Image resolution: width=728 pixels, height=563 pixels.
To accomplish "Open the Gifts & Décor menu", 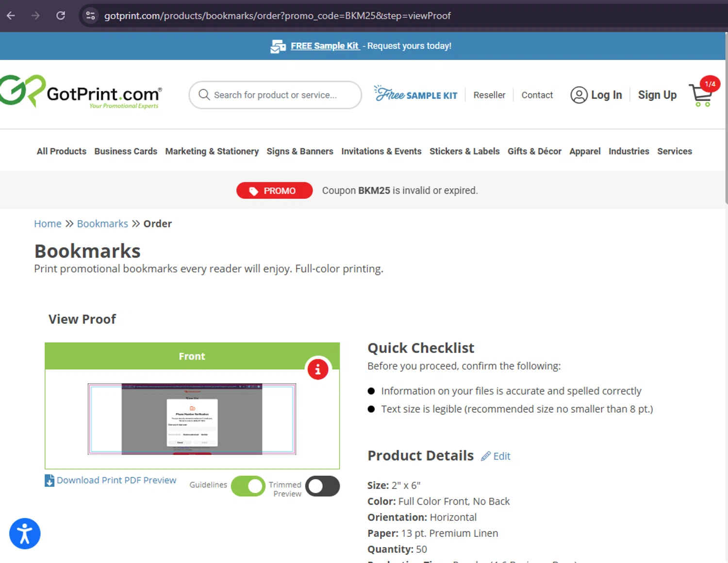I will [534, 151].
